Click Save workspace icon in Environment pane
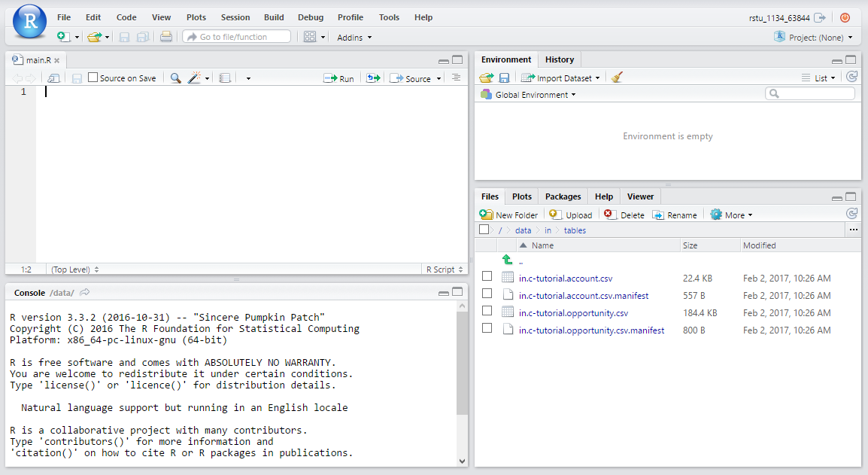 (504, 78)
